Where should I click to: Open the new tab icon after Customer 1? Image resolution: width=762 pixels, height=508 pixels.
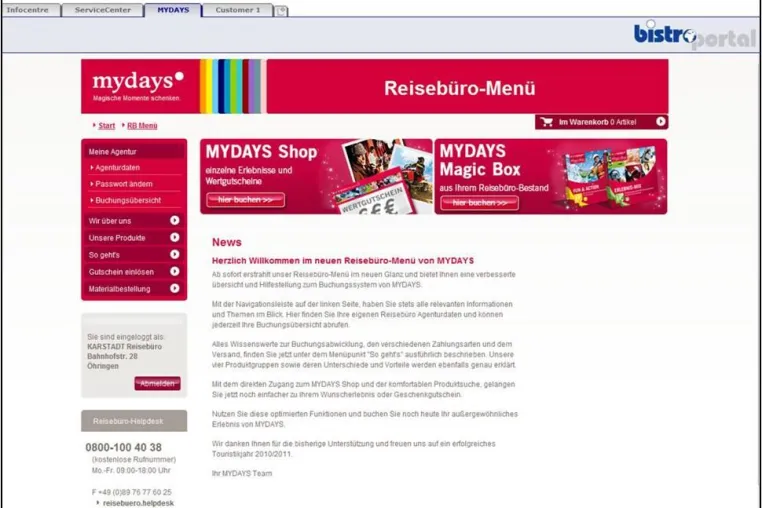(x=281, y=11)
